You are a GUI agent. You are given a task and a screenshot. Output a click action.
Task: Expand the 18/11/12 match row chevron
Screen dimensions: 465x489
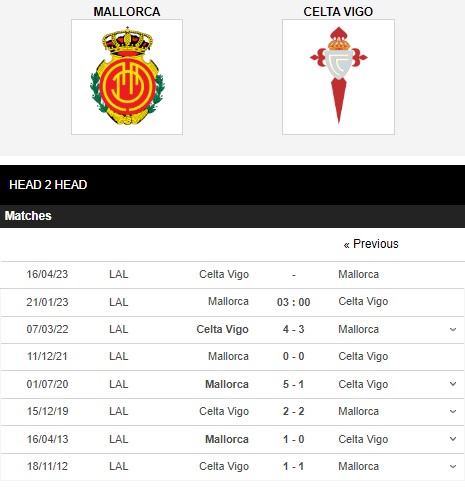(453, 466)
